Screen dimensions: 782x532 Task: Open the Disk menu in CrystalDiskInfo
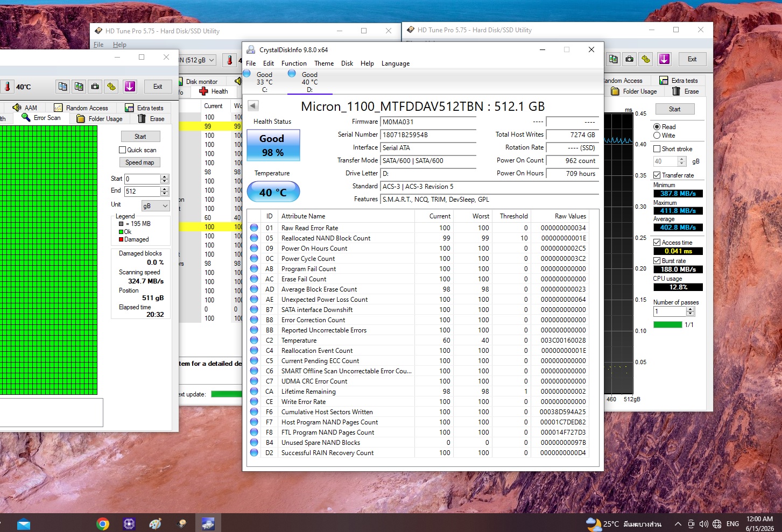(347, 63)
